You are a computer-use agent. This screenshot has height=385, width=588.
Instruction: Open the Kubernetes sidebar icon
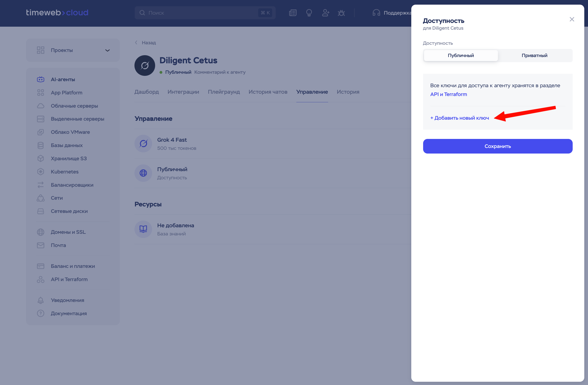point(40,172)
